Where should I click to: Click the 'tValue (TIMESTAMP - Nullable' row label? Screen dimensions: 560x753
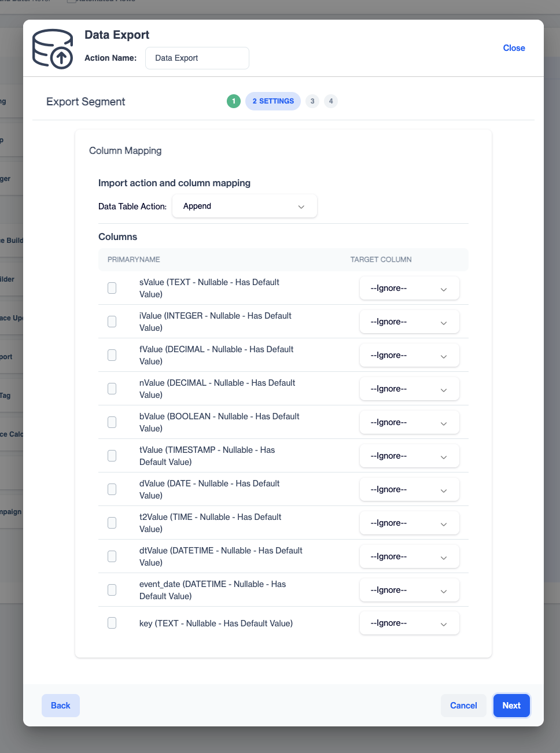pos(207,456)
